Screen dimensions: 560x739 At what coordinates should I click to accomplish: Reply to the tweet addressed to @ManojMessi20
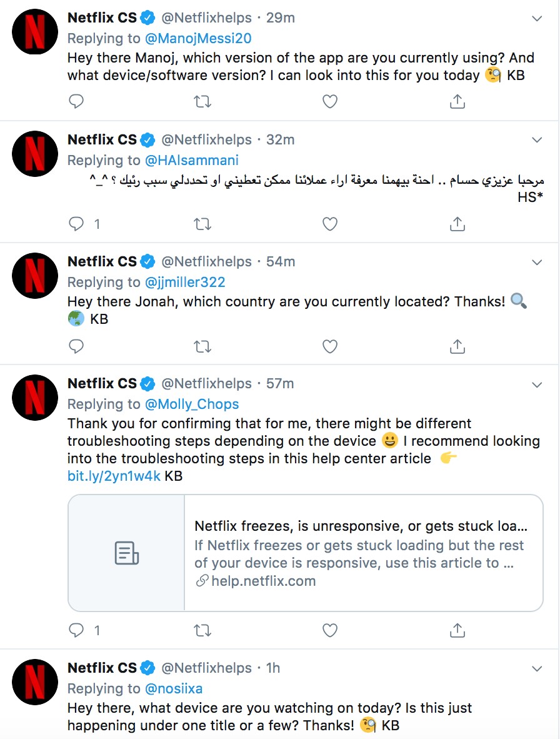76,101
